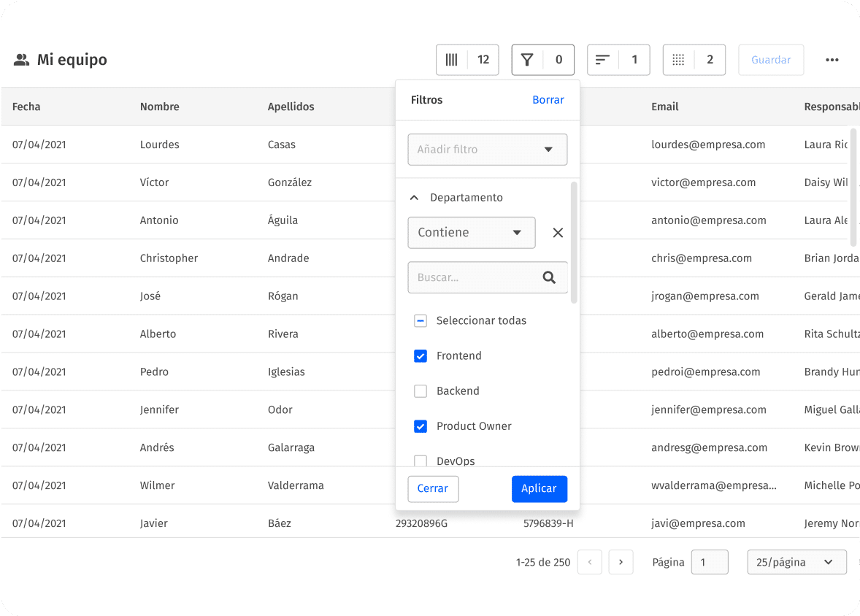Remove the Departamento filter with the X

[558, 233]
